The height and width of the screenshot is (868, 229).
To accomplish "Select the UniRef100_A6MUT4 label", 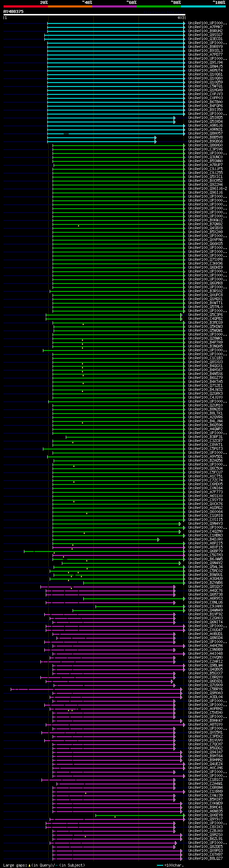I will pos(205,70).
